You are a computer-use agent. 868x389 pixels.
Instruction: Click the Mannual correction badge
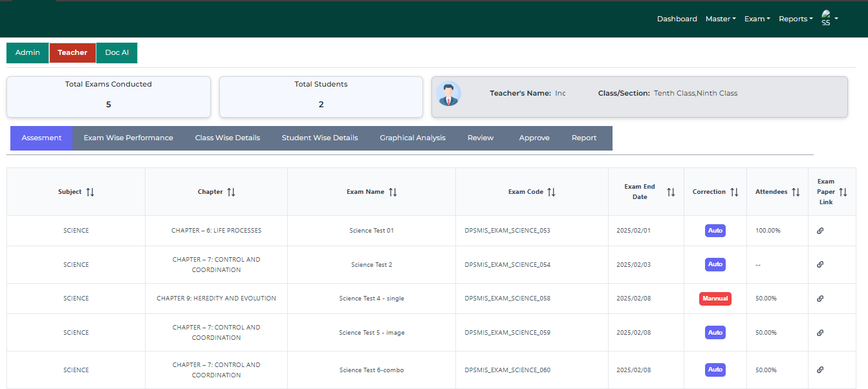pos(715,299)
